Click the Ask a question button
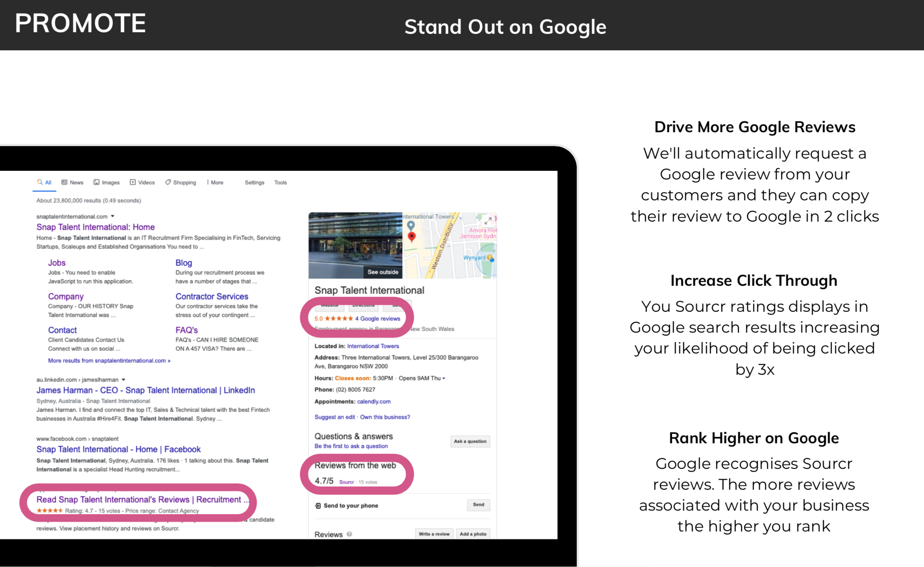This screenshot has height=567, width=924. (470, 441)
